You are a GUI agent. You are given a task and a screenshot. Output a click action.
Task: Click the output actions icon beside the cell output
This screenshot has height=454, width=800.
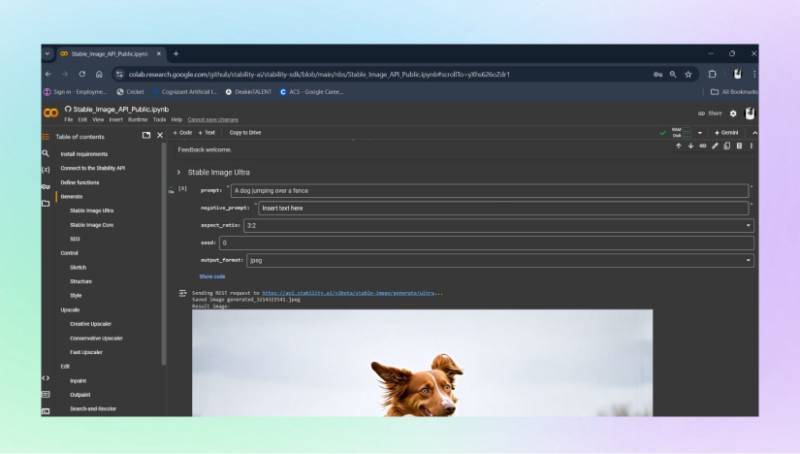click(x=183, y=293)
